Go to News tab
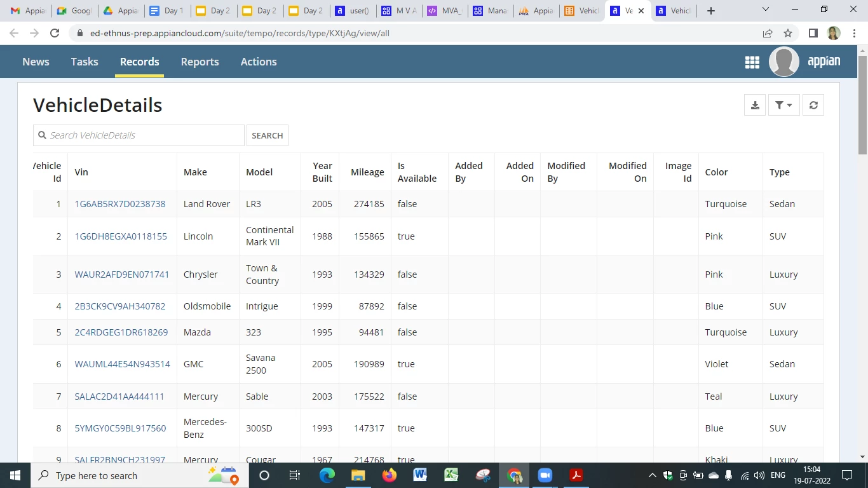Screen dimensions: 868x488 point(36,62)
